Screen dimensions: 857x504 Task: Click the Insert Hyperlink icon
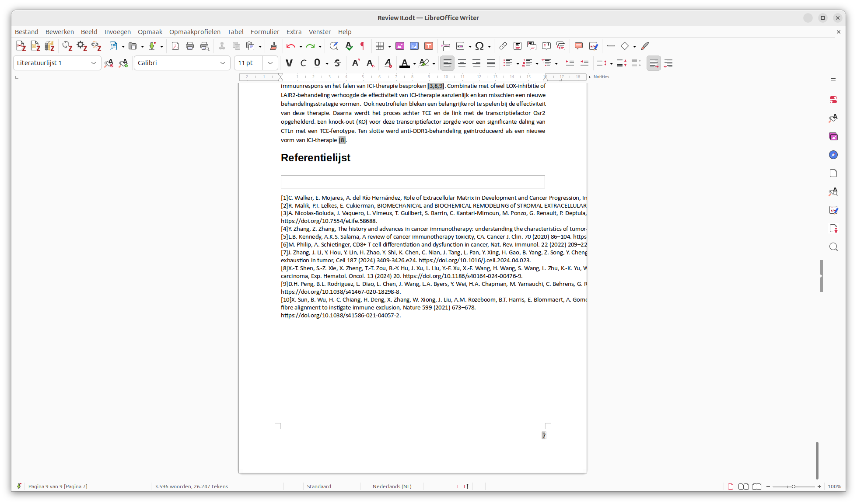pyautogui.click(x=503, y=46)
